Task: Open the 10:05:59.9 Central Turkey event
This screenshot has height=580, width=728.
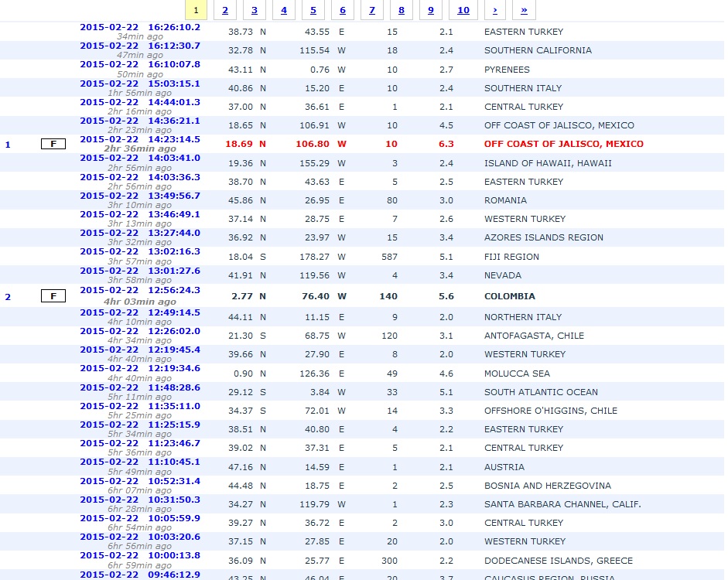Action: (140, 519)
